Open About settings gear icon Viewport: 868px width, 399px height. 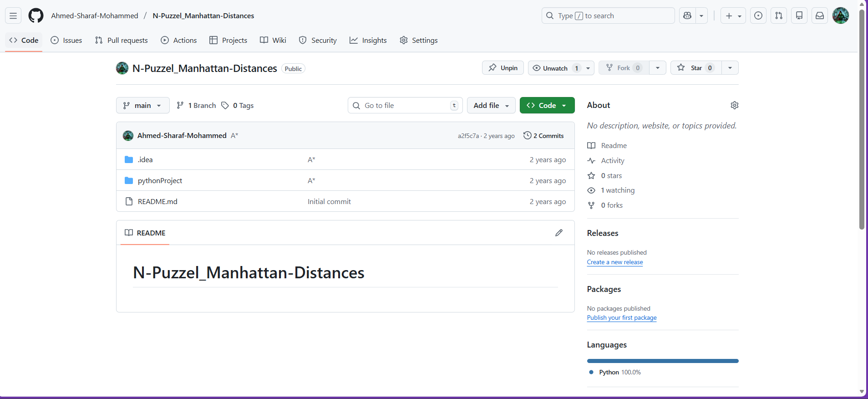(734, 105)
